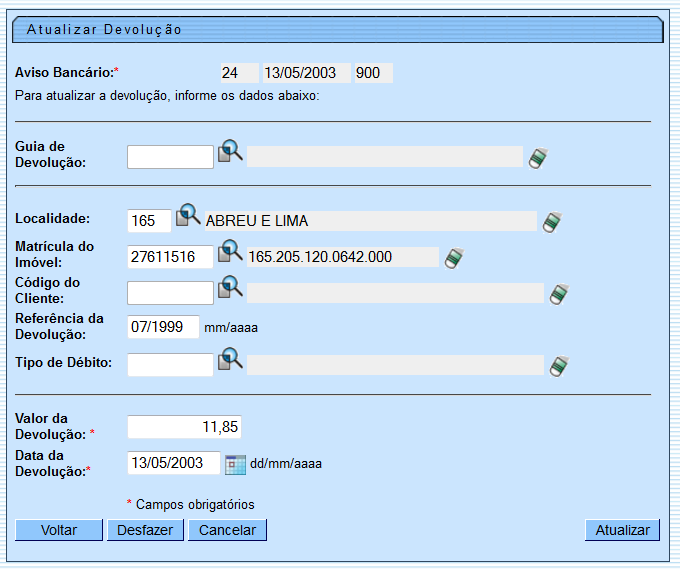Open search for Guia de Devolução
This screenshot has height=569, width=680.
pyautogui.click(x=230, y=152)
